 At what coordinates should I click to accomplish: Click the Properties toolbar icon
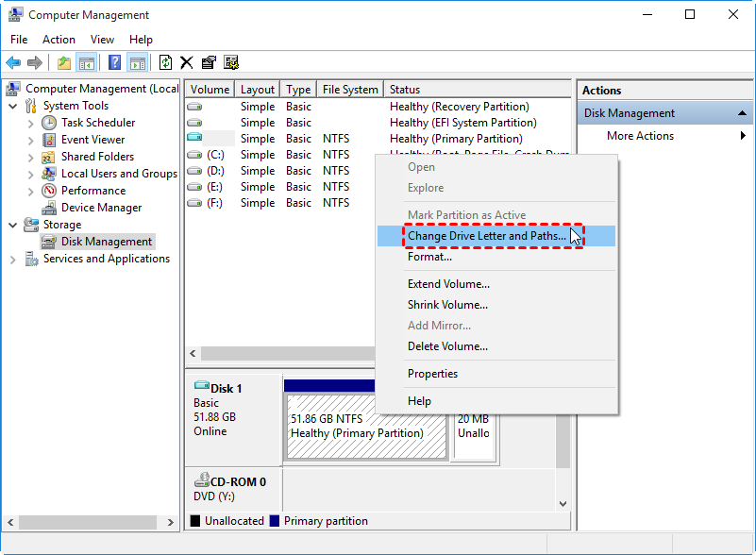[x=209, y=63]
